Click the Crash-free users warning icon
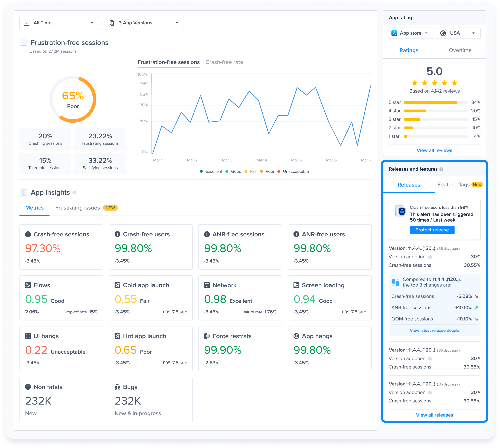The width and height of the screenshot is (500, 448). (x=117, y=234)
